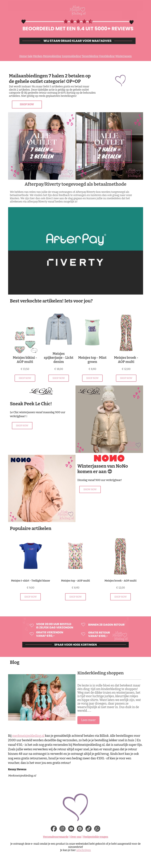Image resolution: width=151 pixels, height=868 pixels.
Task: Open the Winterjassen navigation link
Action: pyautogui.click(x=123, y=56)
